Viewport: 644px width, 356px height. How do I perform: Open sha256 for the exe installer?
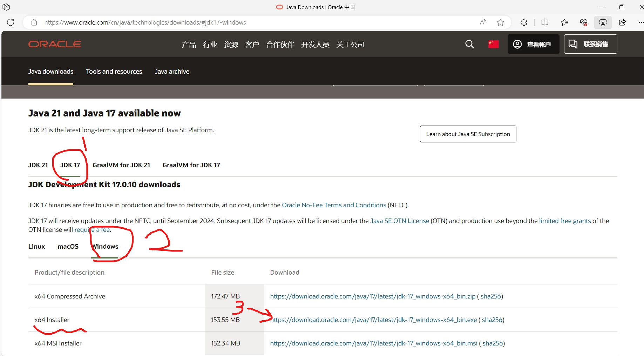coord(492,320)
